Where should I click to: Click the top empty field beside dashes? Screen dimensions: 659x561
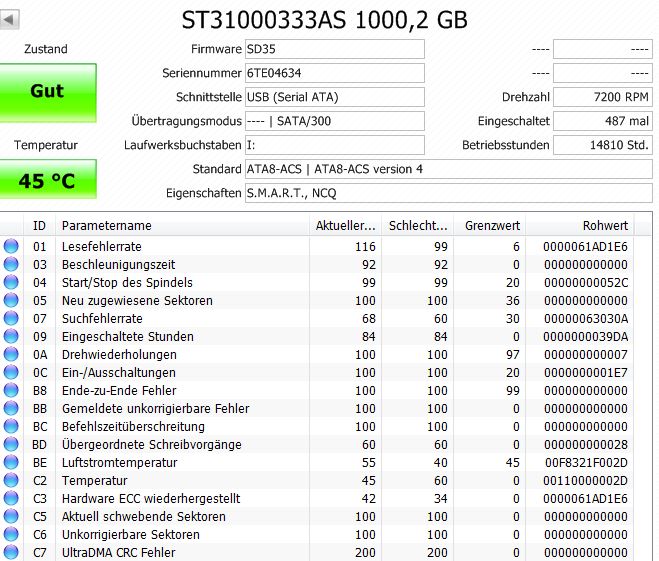603,49
